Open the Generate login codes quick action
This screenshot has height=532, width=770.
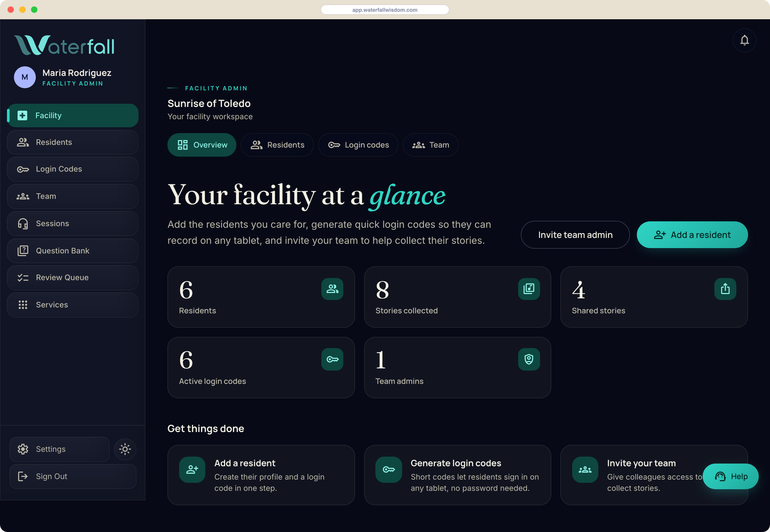[458, 475]
